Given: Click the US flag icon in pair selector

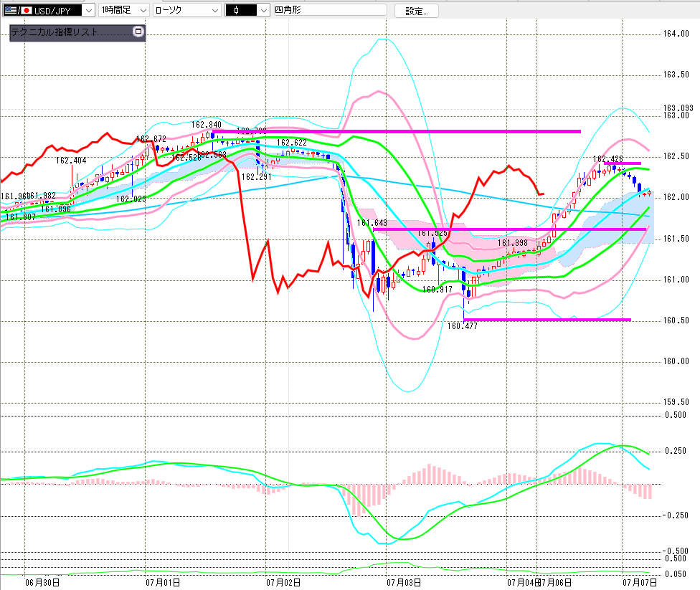Looking at the screenshot, I should click(10, 10).
